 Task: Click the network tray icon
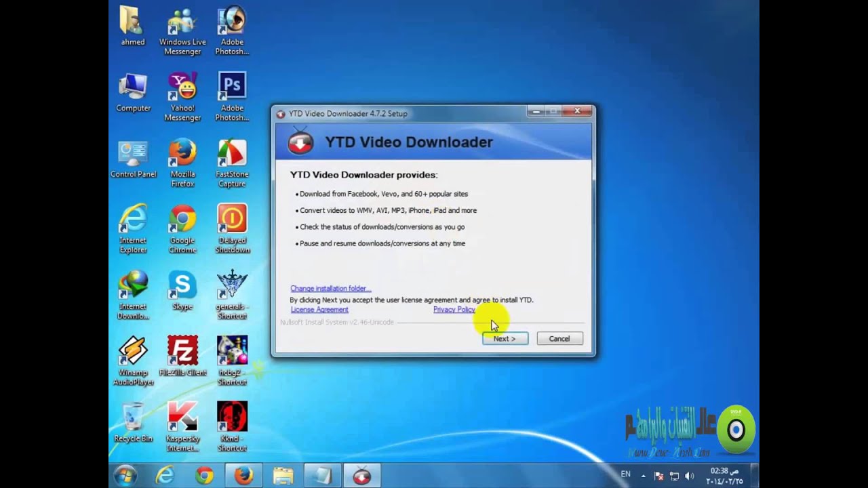coord(674,476)
